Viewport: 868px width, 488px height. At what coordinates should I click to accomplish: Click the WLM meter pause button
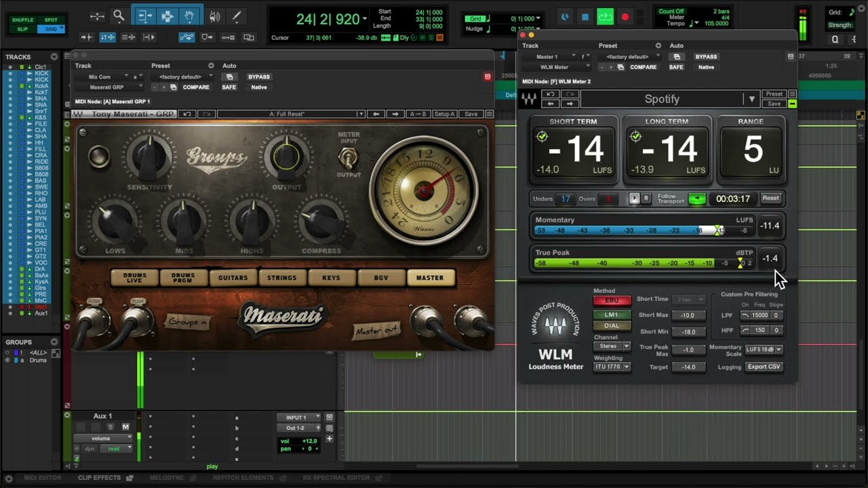(646, 199)
